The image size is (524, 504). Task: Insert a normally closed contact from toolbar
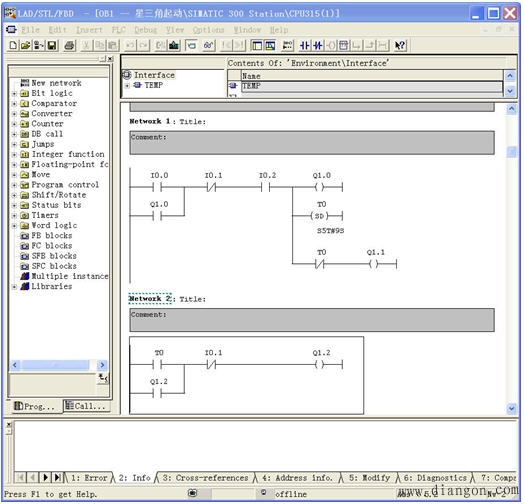(317, 45)
